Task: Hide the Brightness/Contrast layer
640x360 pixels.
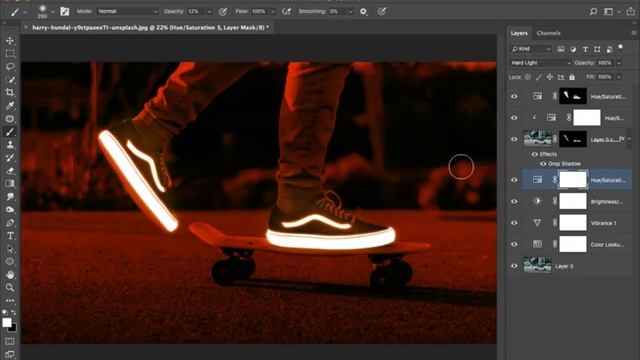Action: click(514, 201)
